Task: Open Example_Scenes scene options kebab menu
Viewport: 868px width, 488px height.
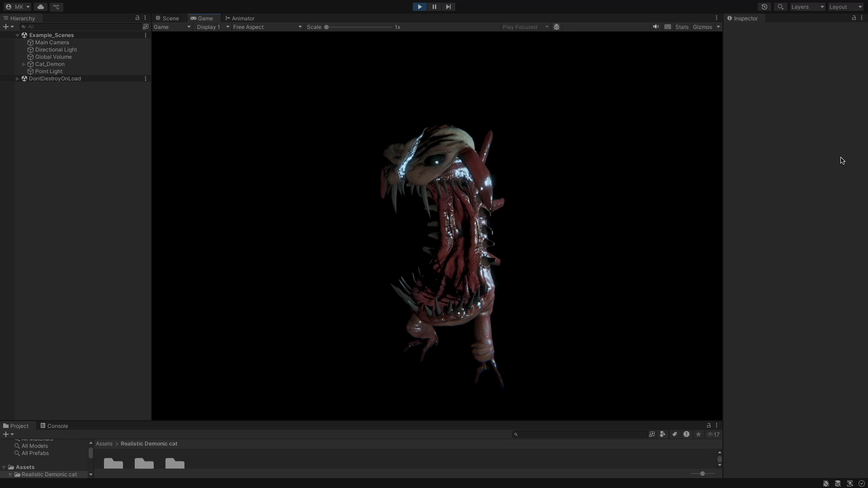Action: click(x=146, y=35)
